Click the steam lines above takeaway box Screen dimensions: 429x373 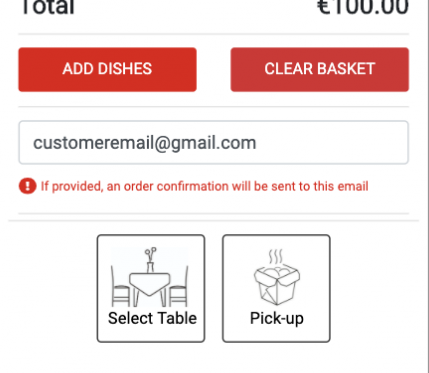[x=276, y=256]
